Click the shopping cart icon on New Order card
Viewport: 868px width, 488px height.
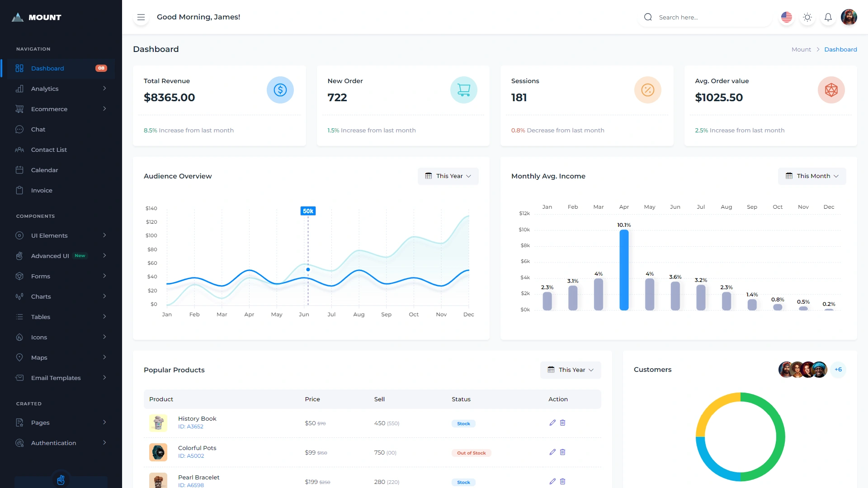point(464,90)
